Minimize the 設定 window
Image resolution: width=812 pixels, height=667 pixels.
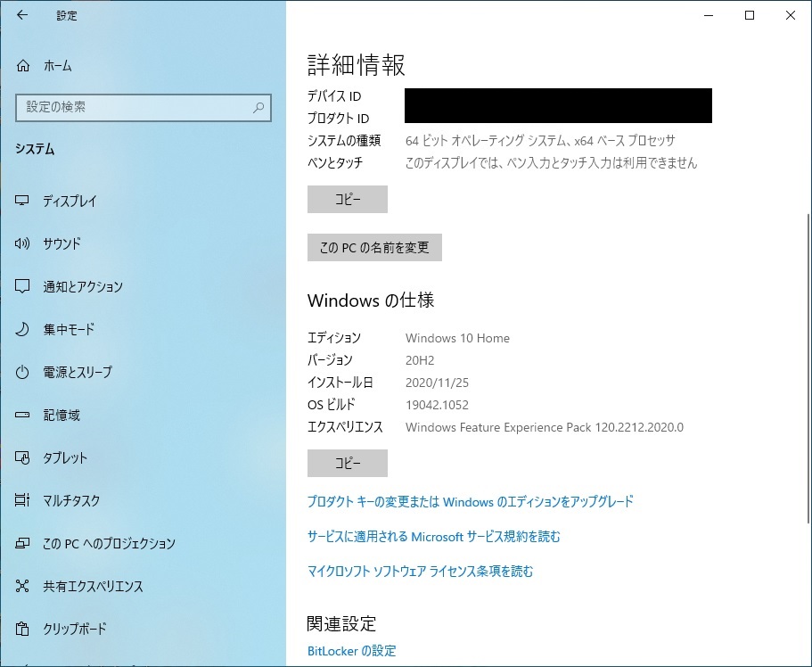coord(709,15)
